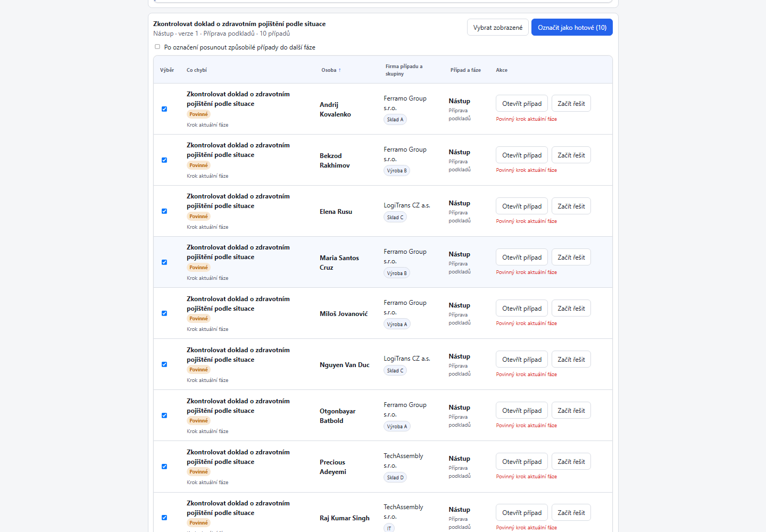766x532 pixels.
Task: Click the 'Sklad A' tag for Andrij Kovalenko
Action: pyautogui.click(x=395, y=120)
